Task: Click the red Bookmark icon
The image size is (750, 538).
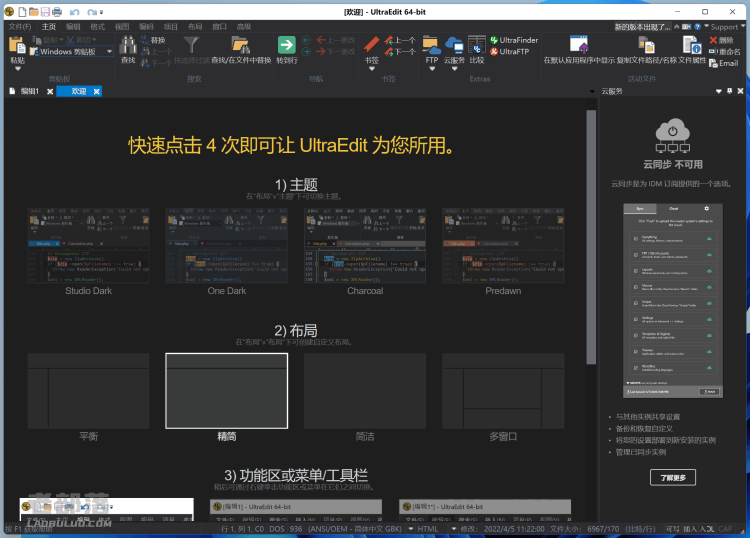Action: (371, 45)
